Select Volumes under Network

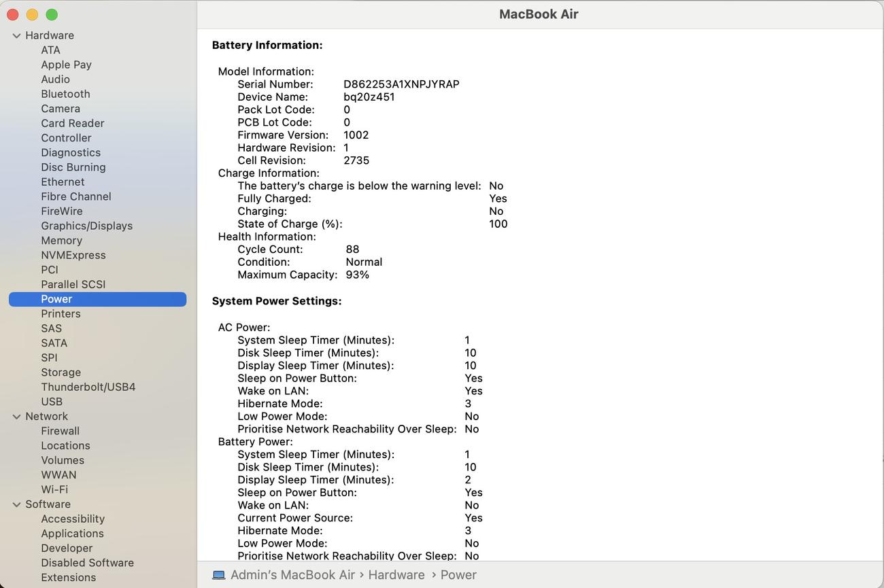tap(63, 460)
